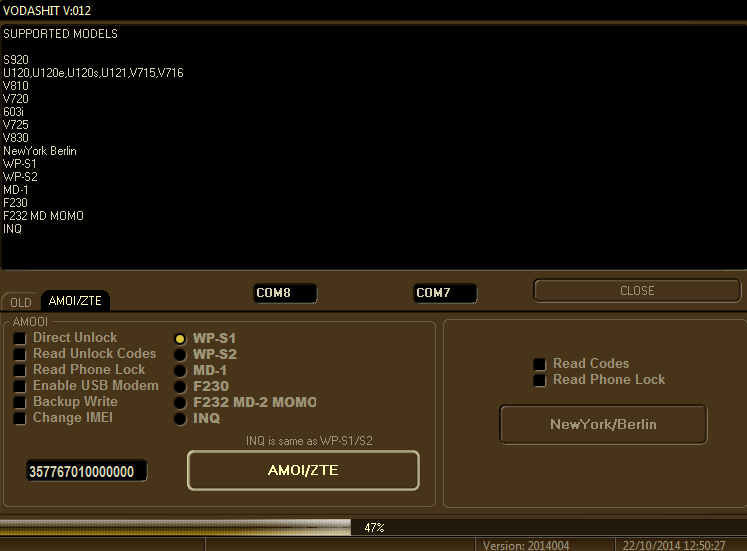
Task: Click the CLOSE button
Action: coord(637,291)
